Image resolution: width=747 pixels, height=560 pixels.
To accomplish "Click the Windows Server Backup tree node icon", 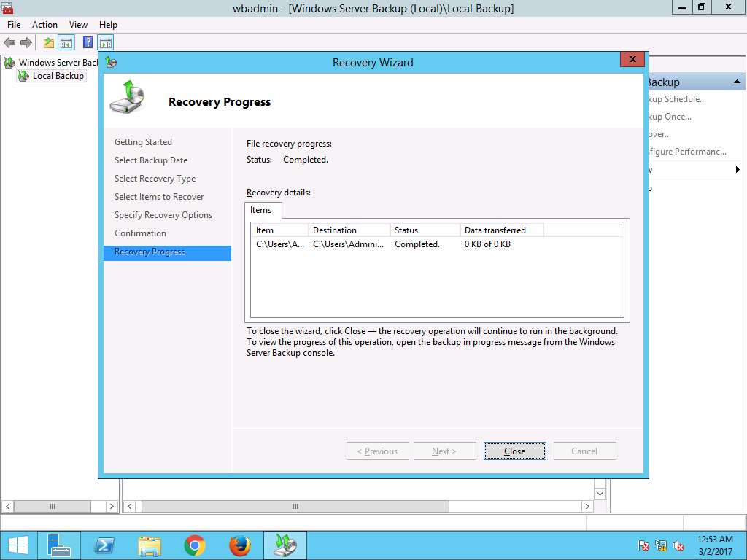I will click(x=9, y=63).
